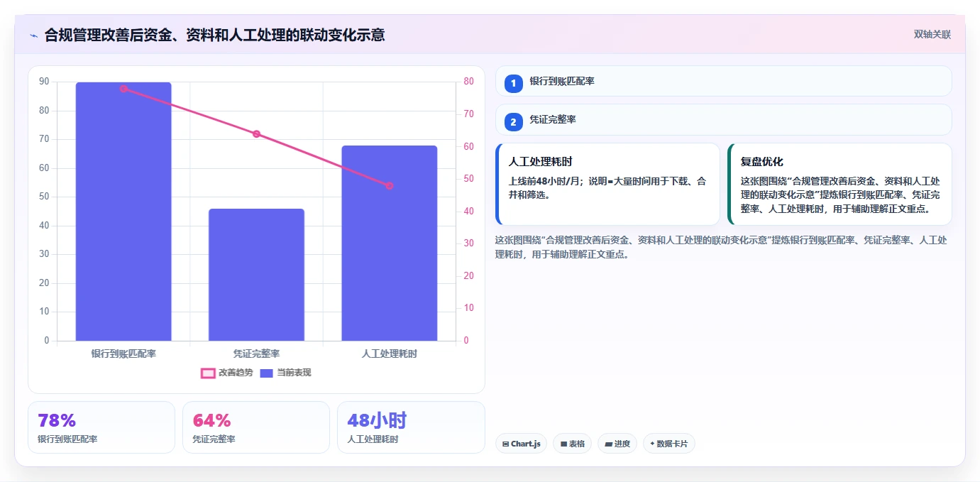980x482 pixels.
Task: Click the description paragraph below the cards
Action: [721, 247]
